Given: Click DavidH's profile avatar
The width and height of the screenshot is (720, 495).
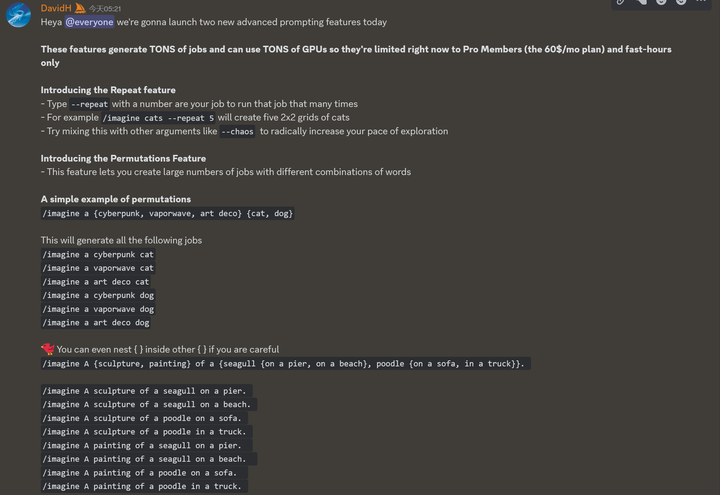Looking at the screenshot, I should 19,15.
